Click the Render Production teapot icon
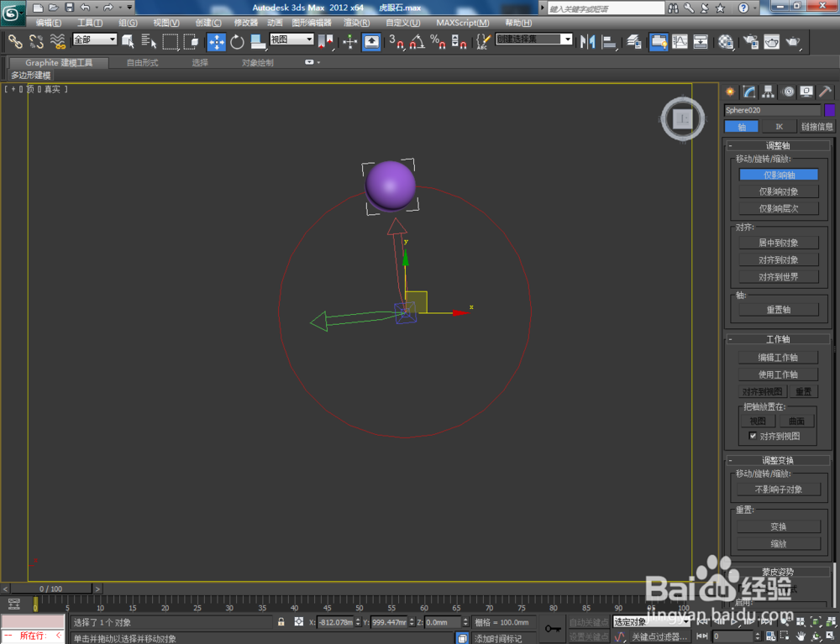The height and width of the screenshot is (644, 840). [793, 41]
